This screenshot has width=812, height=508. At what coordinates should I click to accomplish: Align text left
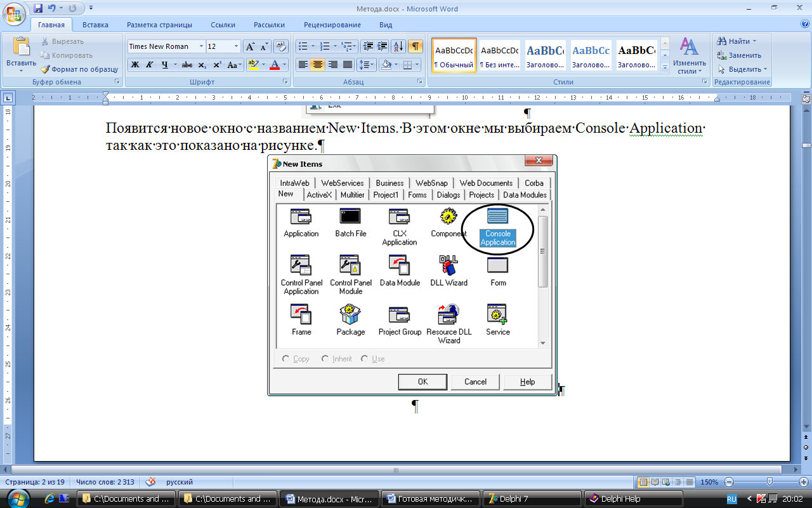tap(303, 65)
